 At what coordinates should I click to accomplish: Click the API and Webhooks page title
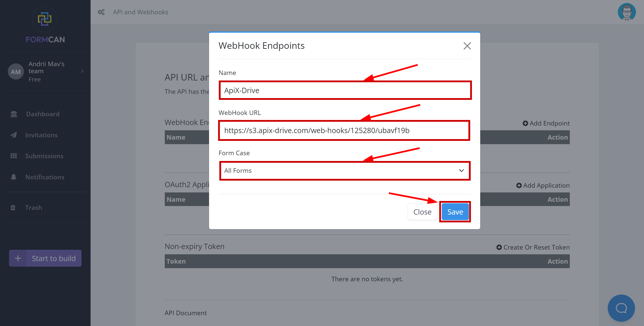tap(141, 12)
